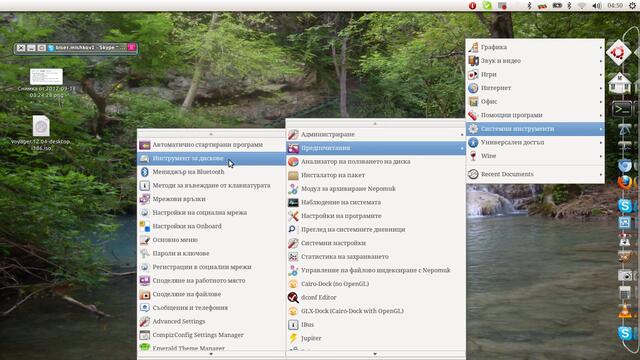Launch Основно меню editor
This screenshot has height=360, width=640.
coord(211,240)
